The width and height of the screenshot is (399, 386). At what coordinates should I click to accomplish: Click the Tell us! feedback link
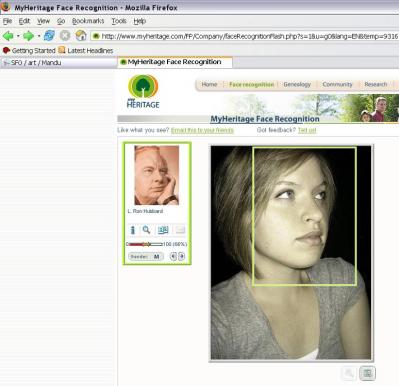click(307, 130)
